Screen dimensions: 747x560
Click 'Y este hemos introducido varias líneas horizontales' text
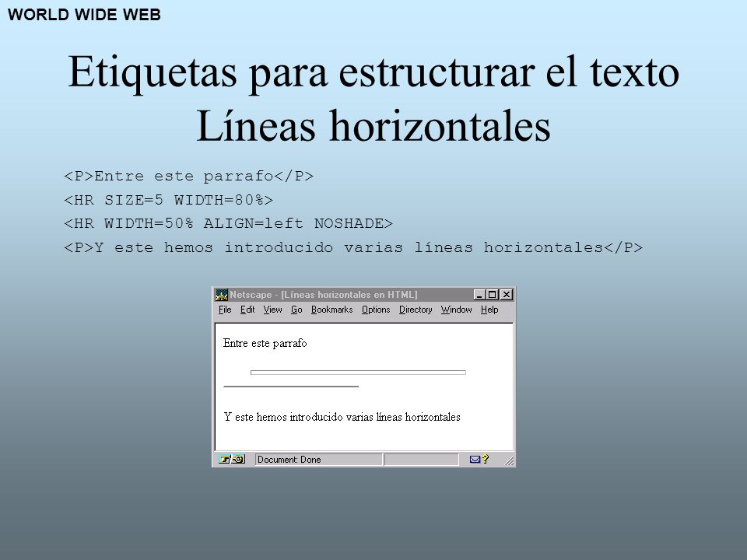coord(342,417)
